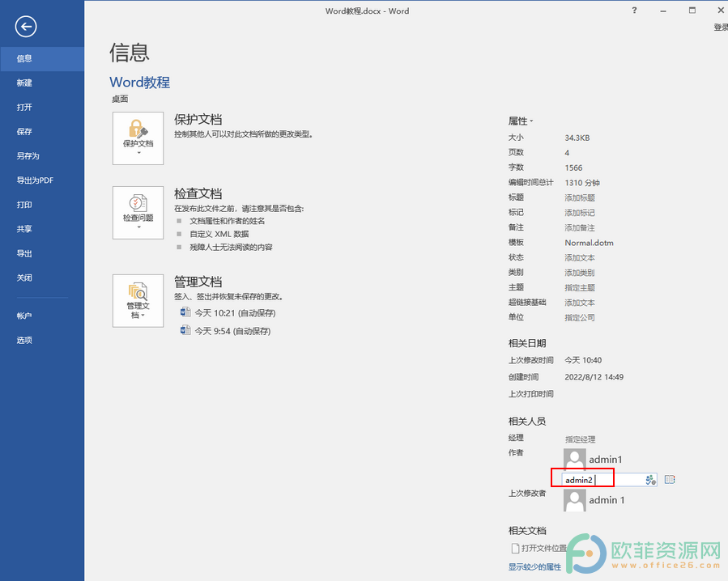
Task: Click 关闭 in the backstage menu
Action: (x=42, y=278)
